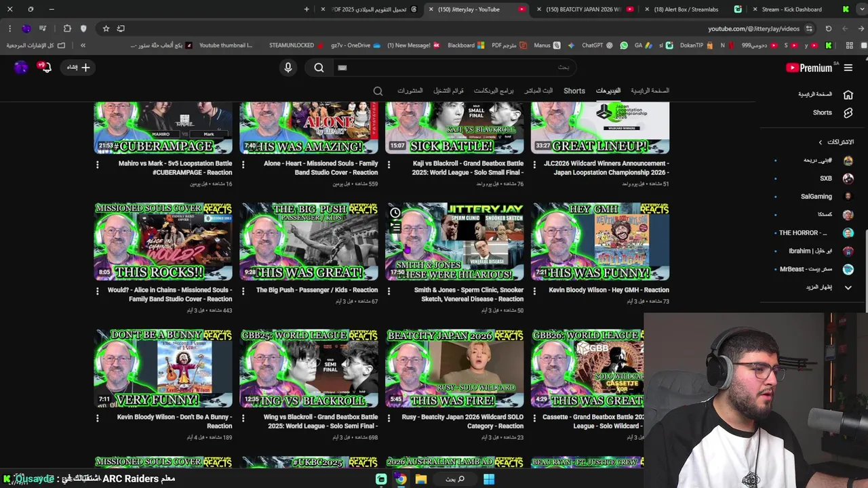This screenshot has height=488, width=868.
Task: Open THIS ROCKS!! Alice in Chains thumbnail
Action: (x=163, y=241)
